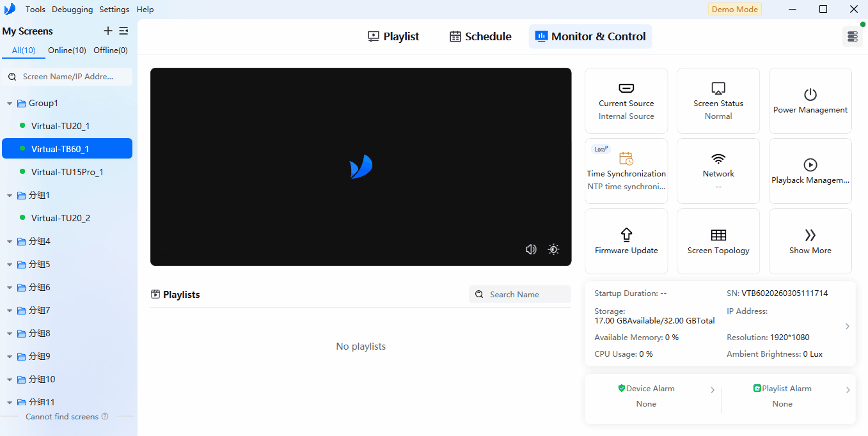The width and height of the screenshot is (868, 436).
Task: Click the SN value VTB6020260305111714
Action: 785,293
